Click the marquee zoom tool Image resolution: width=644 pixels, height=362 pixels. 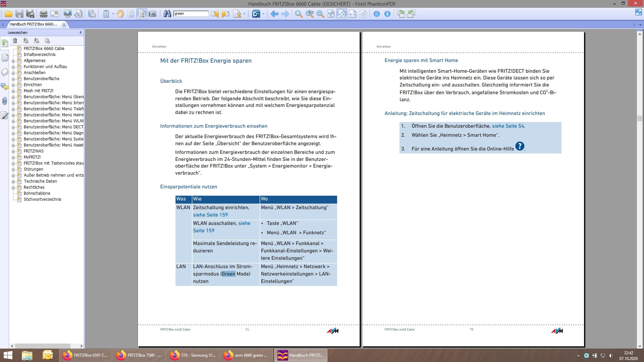click(x=310, y=14)
